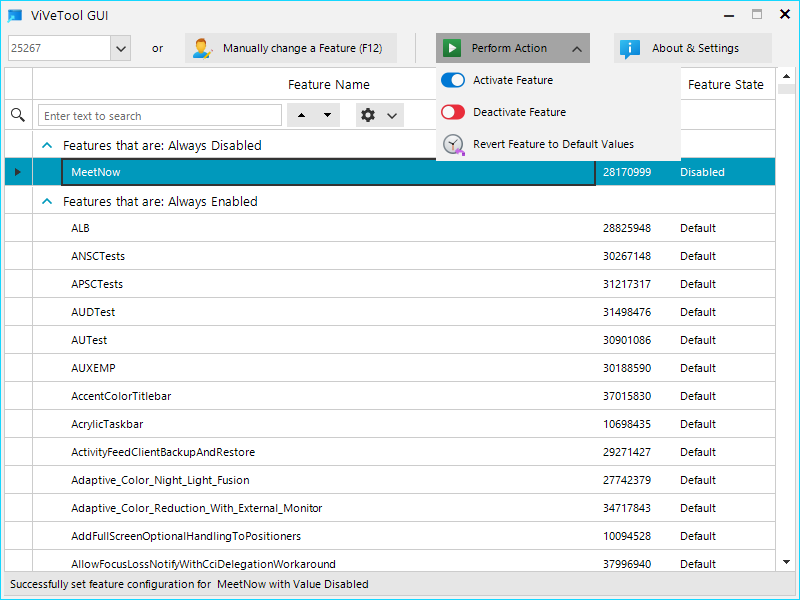800x600 pixels.
Task: Focus the Enter text to search field
Action: pyautogui.click(x=160, y=116)
